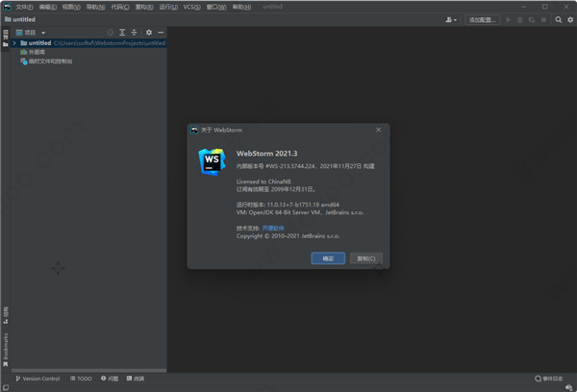This screenshot has height=392, width=577.
Task: Hide the Project panel with minus icon
Action: [161, 33]
